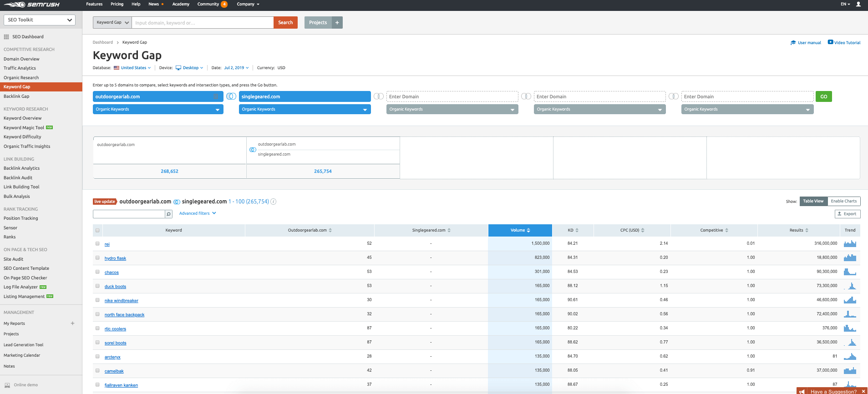Check the north face backpack row
The height and width of the screenshot is (394, 868).
click(97, 314)
